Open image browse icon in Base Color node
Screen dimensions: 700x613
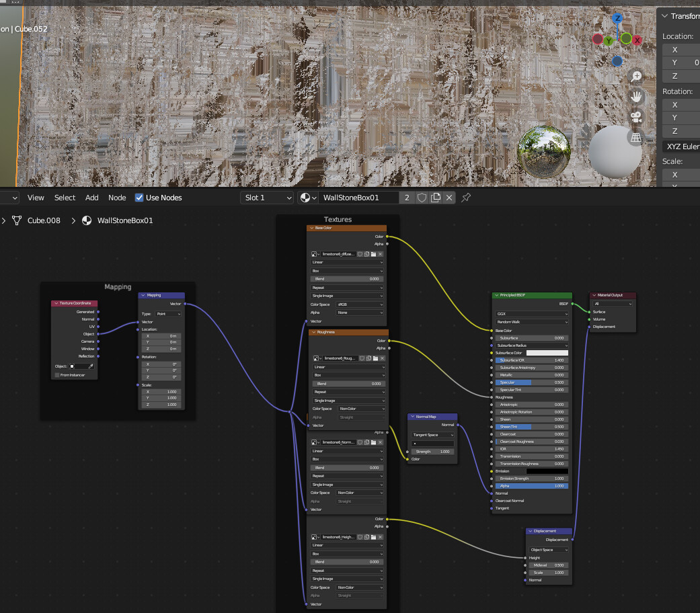[x=315, y=254]
